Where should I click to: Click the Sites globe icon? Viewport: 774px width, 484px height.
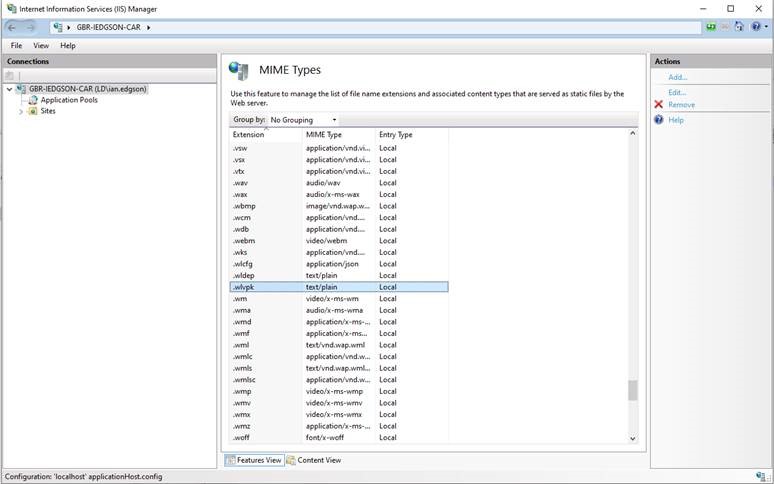pyautogui.click(x=32, y=111)
